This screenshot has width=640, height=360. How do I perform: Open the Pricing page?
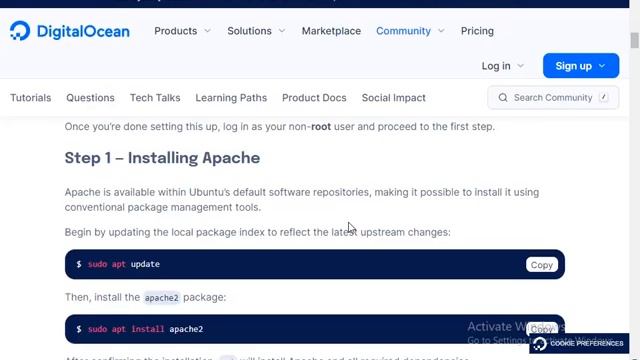[477, 31]
